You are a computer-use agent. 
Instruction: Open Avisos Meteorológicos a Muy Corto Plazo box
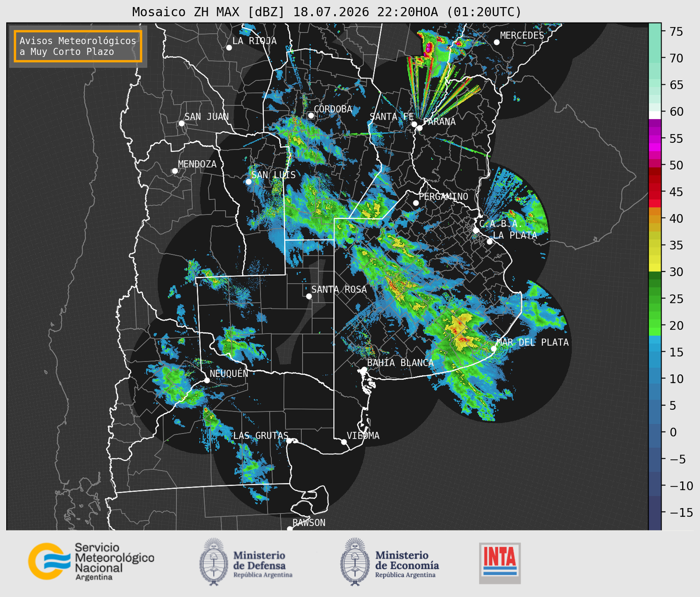click(78, 46)
